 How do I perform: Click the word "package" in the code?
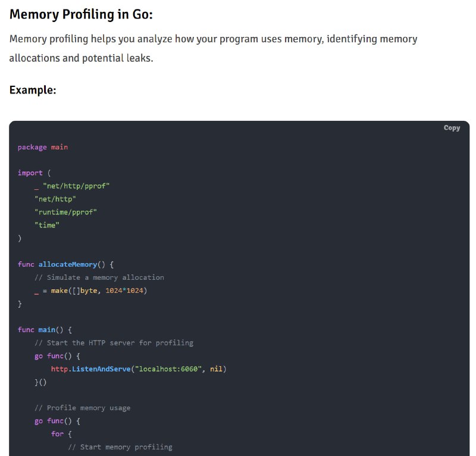(x=32, y=148)
